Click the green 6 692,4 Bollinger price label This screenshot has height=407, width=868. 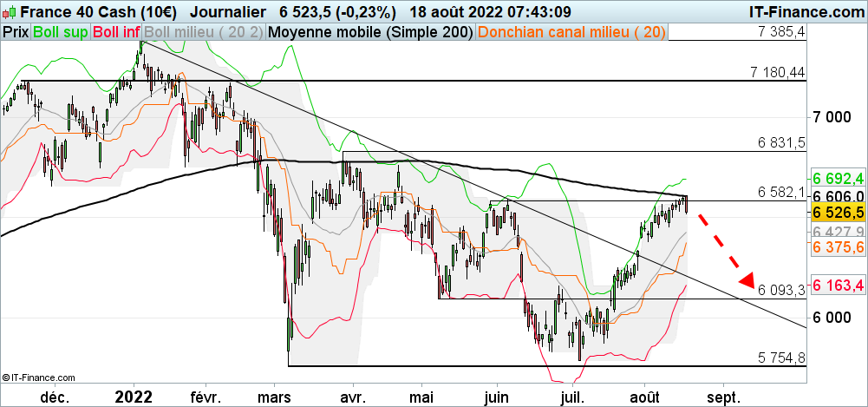(x=836, y=178)
